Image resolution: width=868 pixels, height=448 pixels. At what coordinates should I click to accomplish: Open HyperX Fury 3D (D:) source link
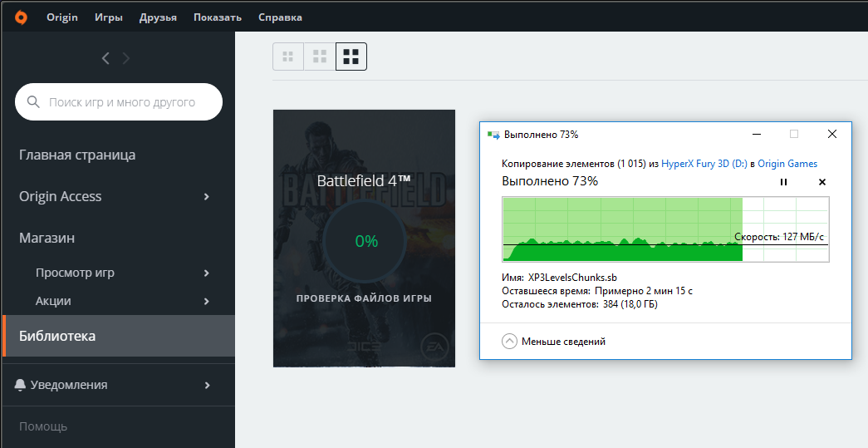pos(704,164)
